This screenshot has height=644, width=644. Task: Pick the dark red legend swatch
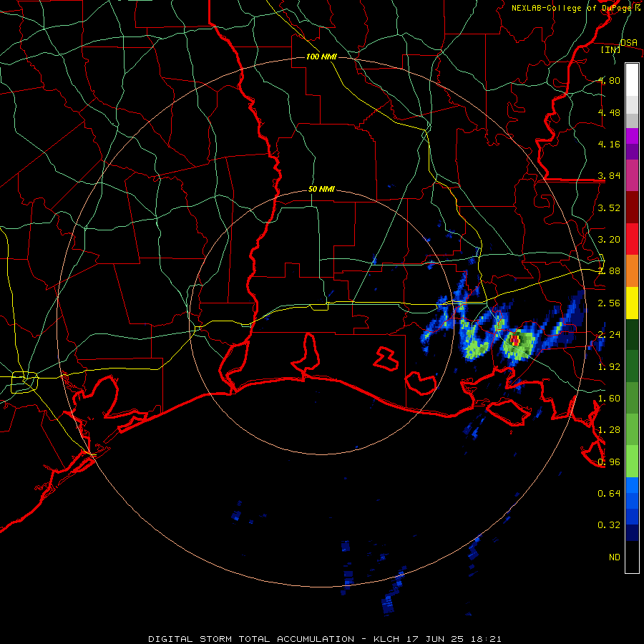coord(632,208)
